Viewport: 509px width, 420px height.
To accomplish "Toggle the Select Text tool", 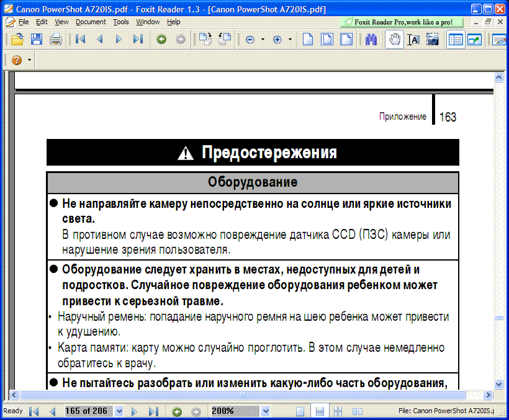I will coord(413,40).
